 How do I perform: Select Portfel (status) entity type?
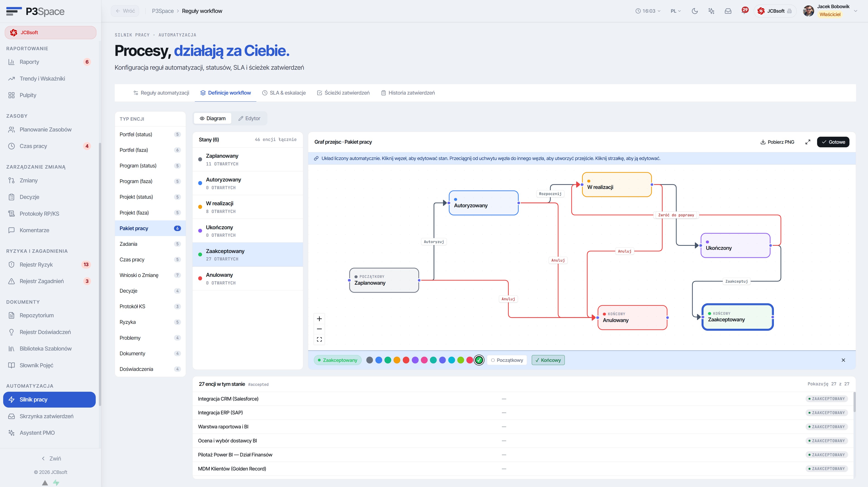(x=150, y=134)
